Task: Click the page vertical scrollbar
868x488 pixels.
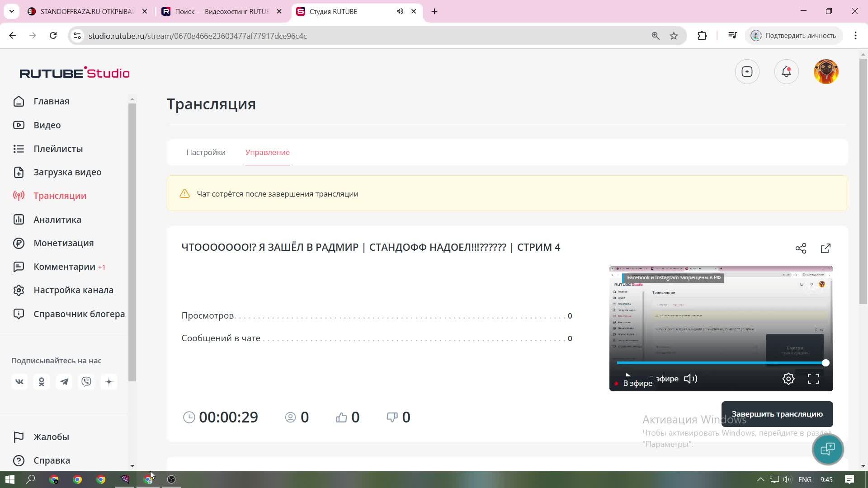Action: [x=863, y=181]
